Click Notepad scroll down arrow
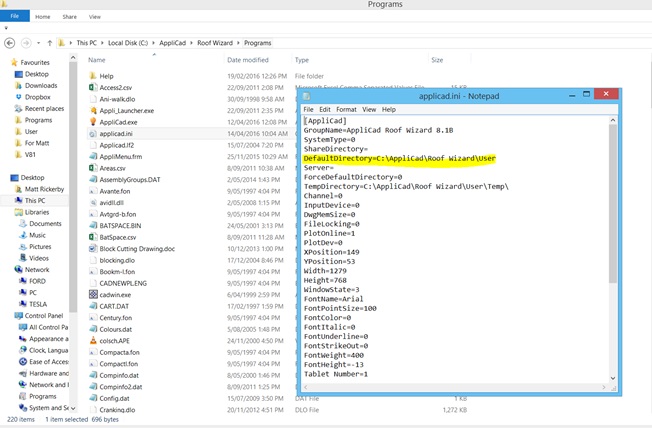The width and height of the screenshot is (652, 428). coord(612,378)
